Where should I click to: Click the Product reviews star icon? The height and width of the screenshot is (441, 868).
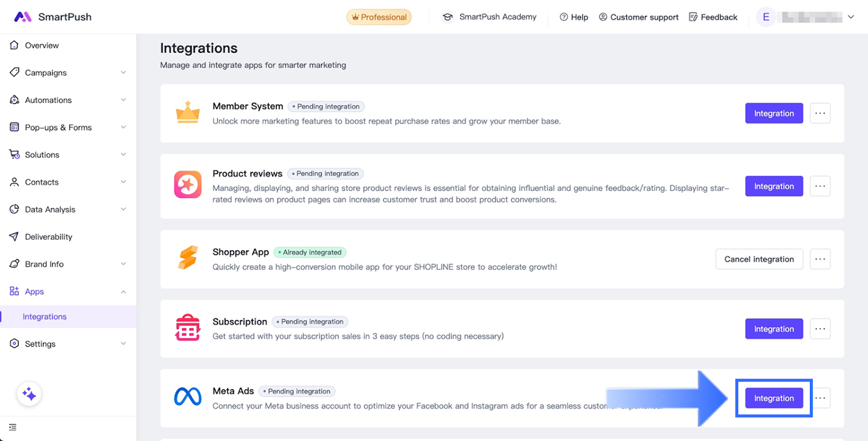click(188, 185)
